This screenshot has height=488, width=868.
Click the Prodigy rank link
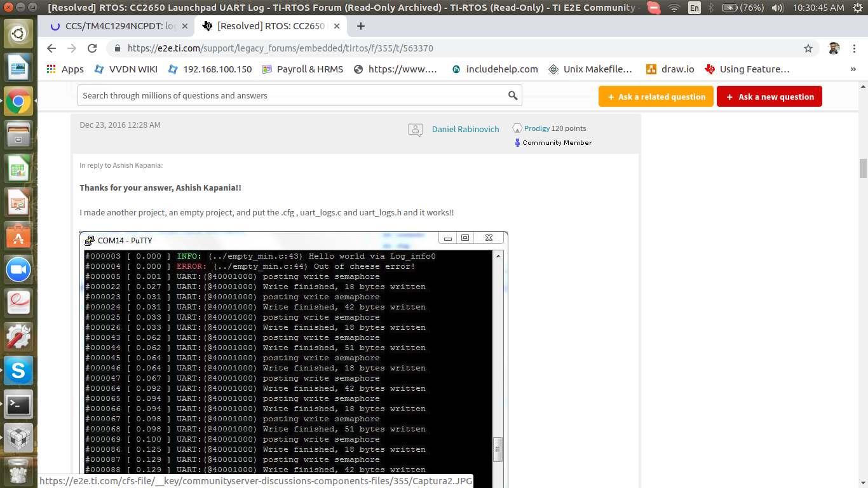click(x=537, y=128)
